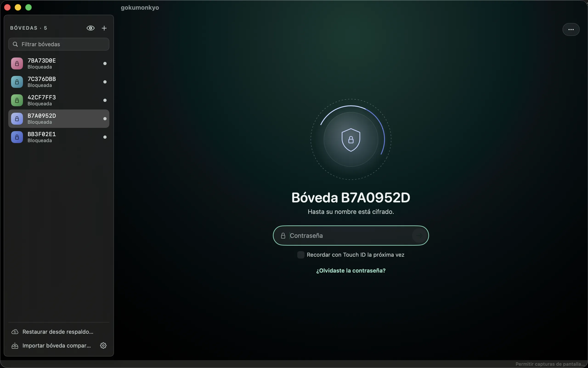Open ¿Olvidaste la contraseña? link
This screenshot has height=368, width=588.
tap(351, 271)
